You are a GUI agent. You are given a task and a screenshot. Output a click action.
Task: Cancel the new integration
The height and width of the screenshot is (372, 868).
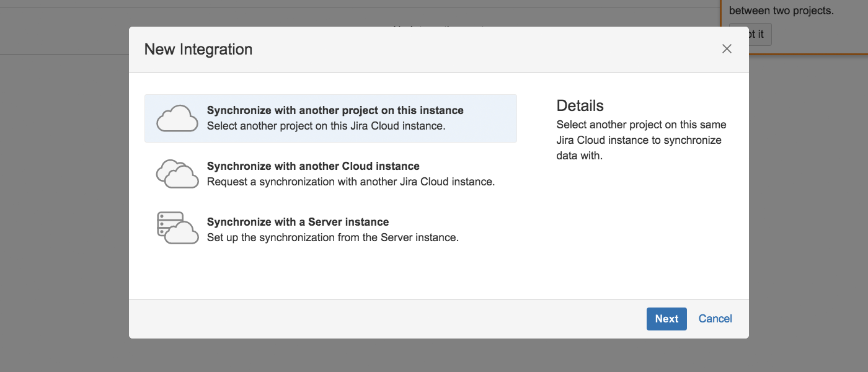pos(715,319)
